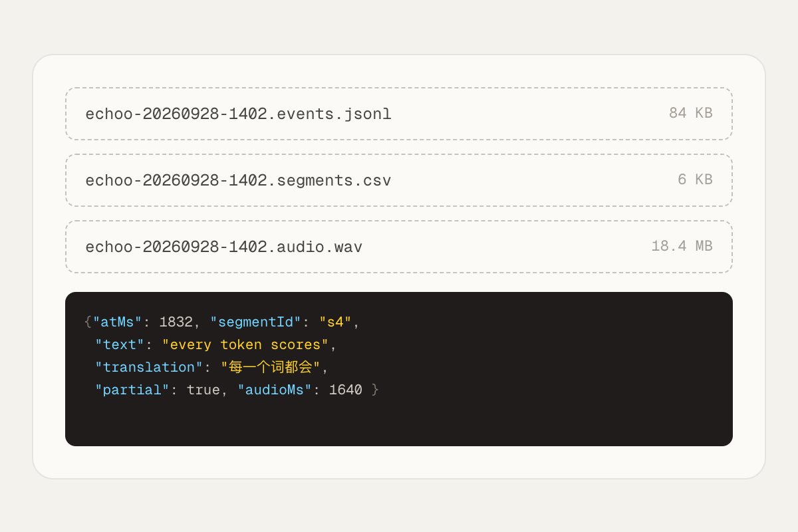This screenshot has width=798, height=532.
Task: Select the true boolean value
Action: [x=203, y=390]
